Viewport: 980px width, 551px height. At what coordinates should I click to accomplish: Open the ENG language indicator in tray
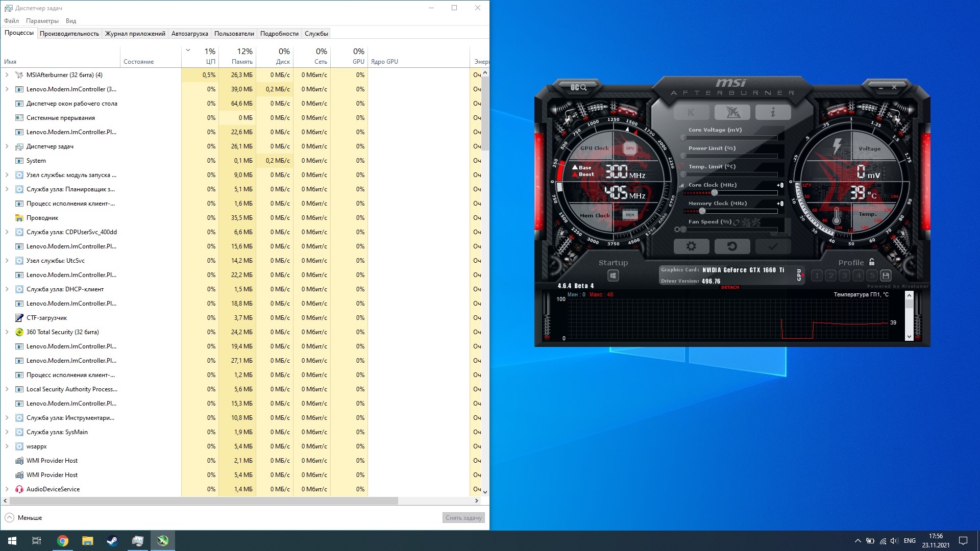coord(910,541)
